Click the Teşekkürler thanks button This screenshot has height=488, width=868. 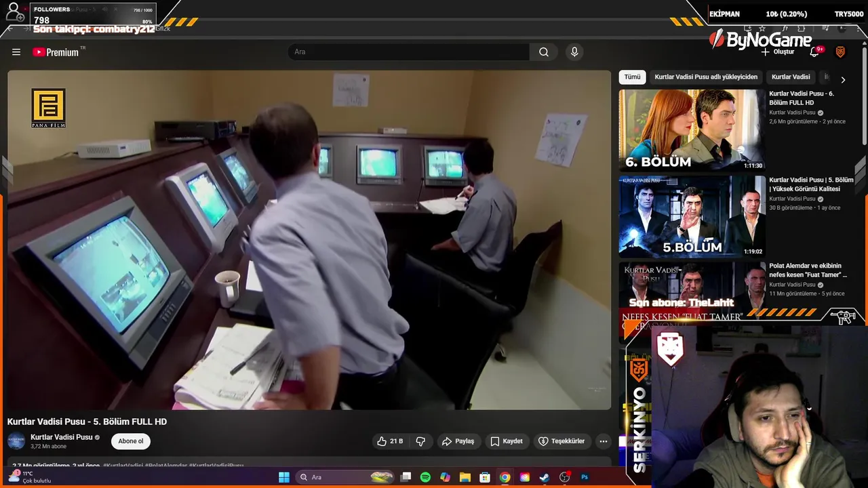[561, 441]
